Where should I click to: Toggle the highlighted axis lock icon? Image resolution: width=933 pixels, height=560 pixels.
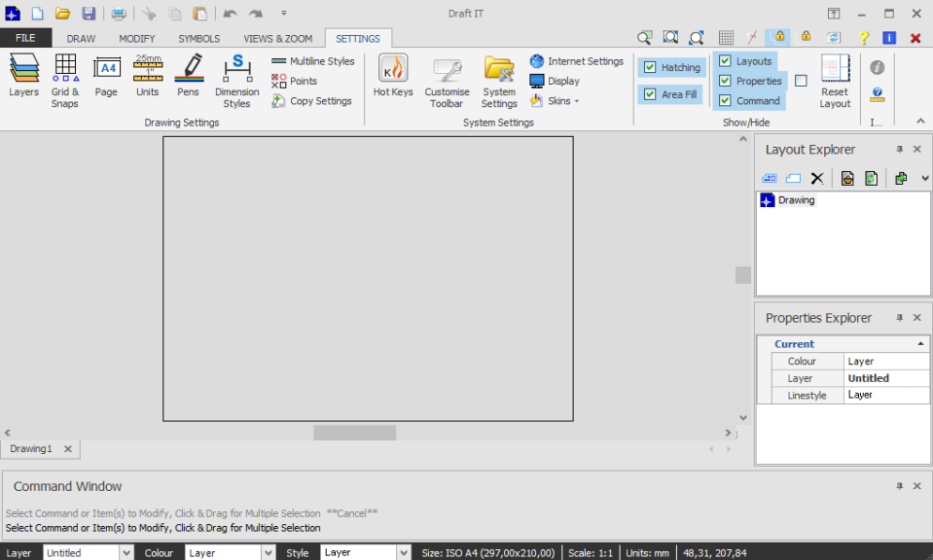tap(778, 38)
